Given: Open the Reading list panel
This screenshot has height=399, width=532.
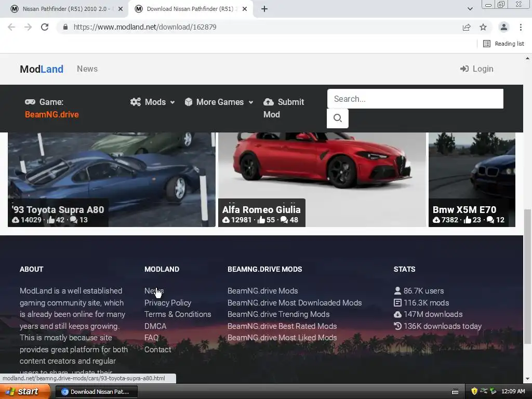Looking at the screenshot, I should pos(503,44).
